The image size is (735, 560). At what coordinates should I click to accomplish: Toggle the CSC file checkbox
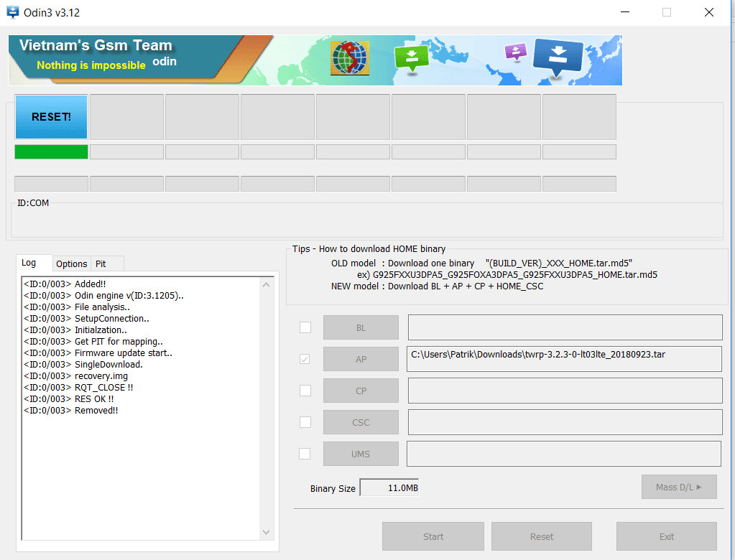point(305,422)
